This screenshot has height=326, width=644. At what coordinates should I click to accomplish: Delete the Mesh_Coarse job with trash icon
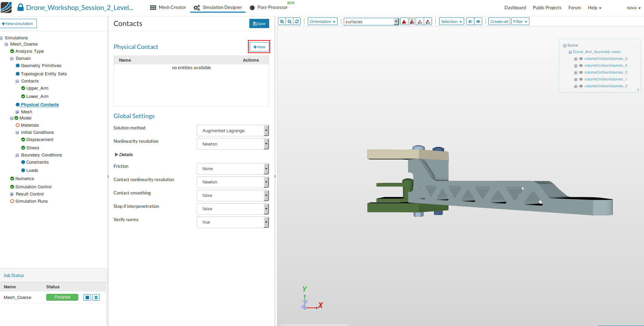pos(96,298)
